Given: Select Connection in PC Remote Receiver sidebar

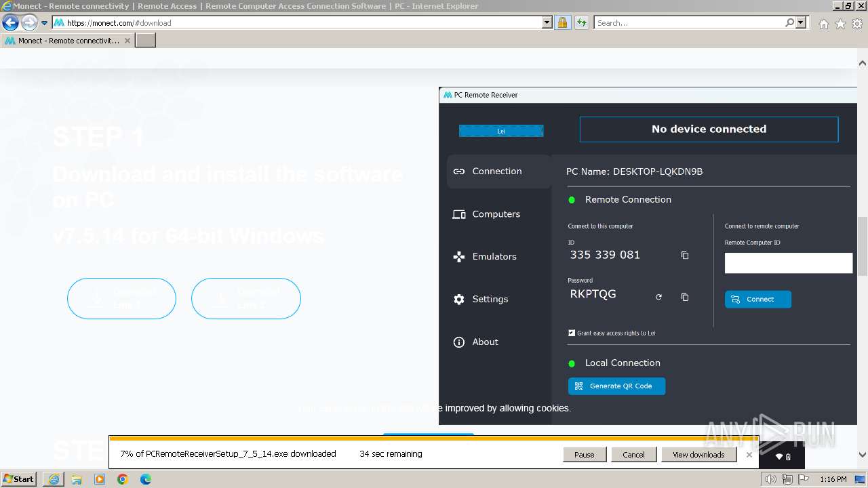Looking at the screenshot, I should point(498,171).
